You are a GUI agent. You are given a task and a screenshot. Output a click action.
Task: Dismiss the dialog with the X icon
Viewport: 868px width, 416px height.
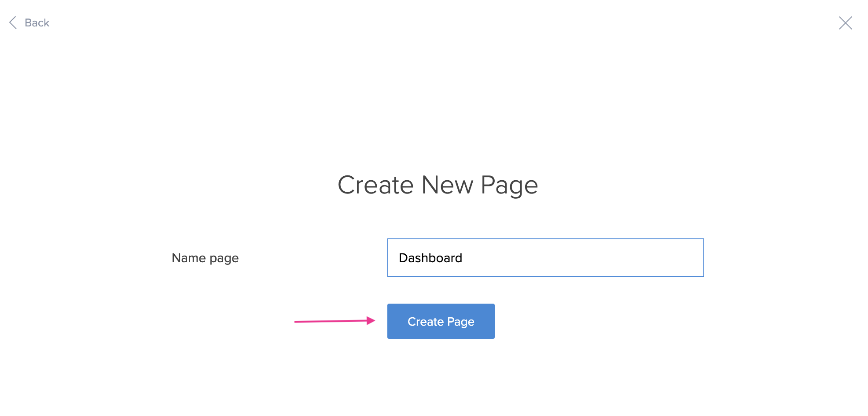[x=845, y=23]
